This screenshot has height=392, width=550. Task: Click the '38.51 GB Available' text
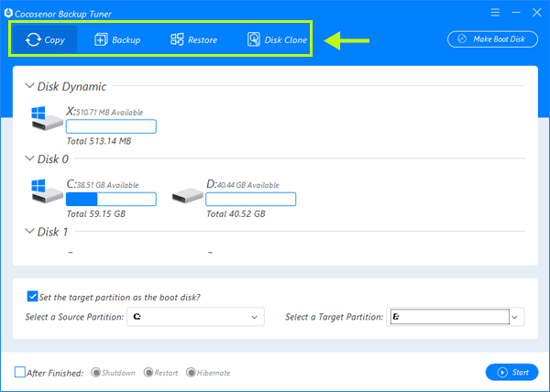[x=107, y=185]
